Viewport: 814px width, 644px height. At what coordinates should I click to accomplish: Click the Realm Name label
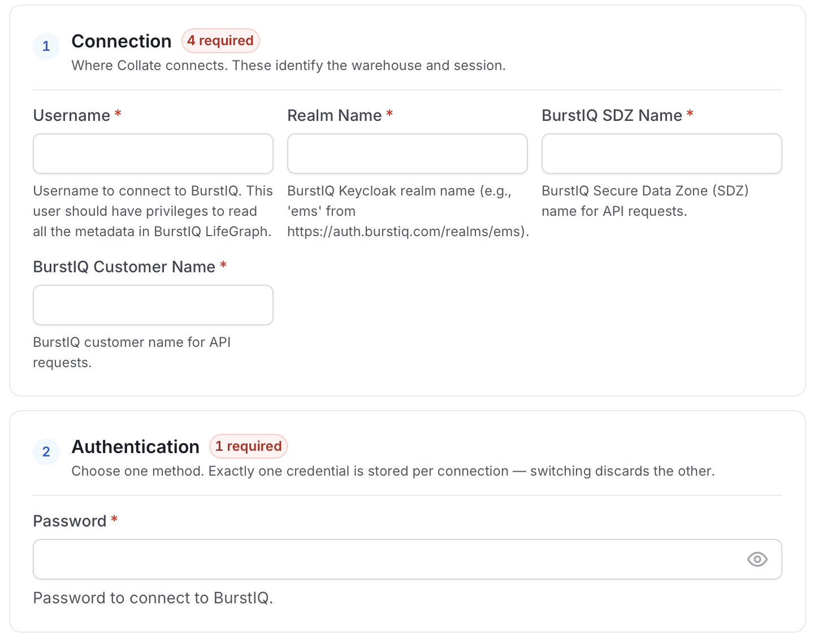tap(335, 115)
